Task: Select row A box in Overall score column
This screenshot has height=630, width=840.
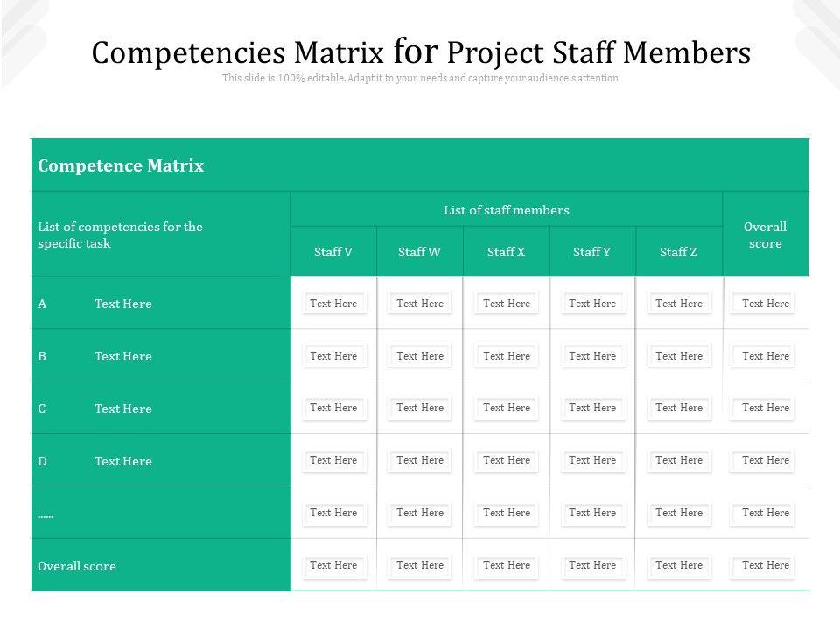Action: pos(766,304)
